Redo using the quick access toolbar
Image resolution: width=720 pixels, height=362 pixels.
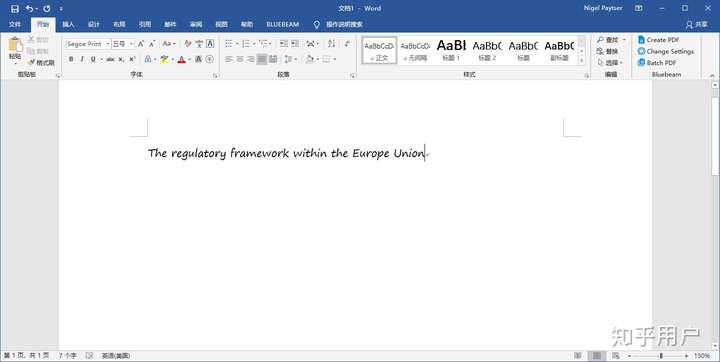46,9
